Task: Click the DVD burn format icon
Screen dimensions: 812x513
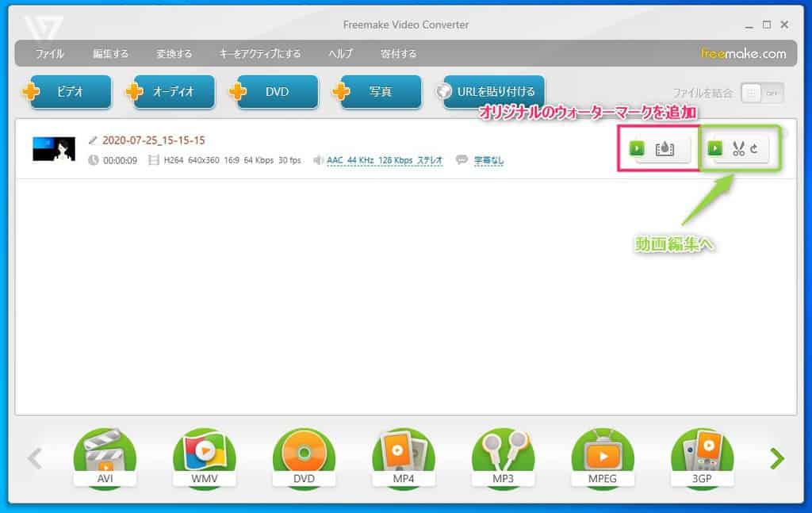Action: pos(304,458)
